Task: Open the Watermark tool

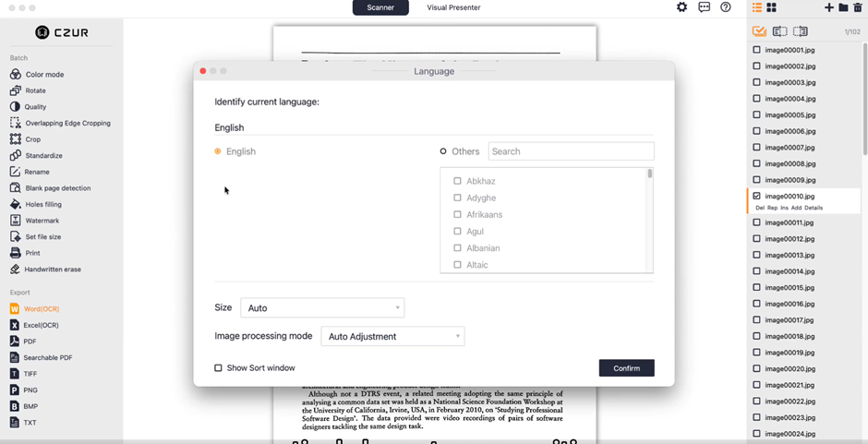Action: (15, 221)
